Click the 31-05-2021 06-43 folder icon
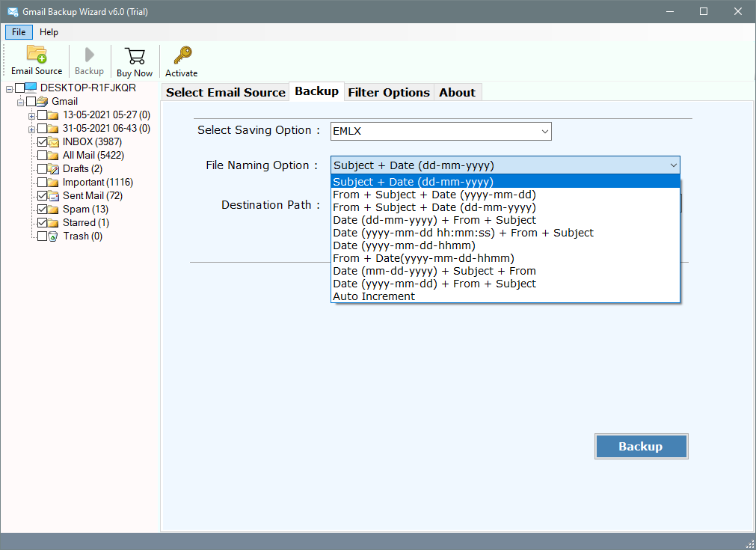The image size is (756, 550). coord(53,129)
